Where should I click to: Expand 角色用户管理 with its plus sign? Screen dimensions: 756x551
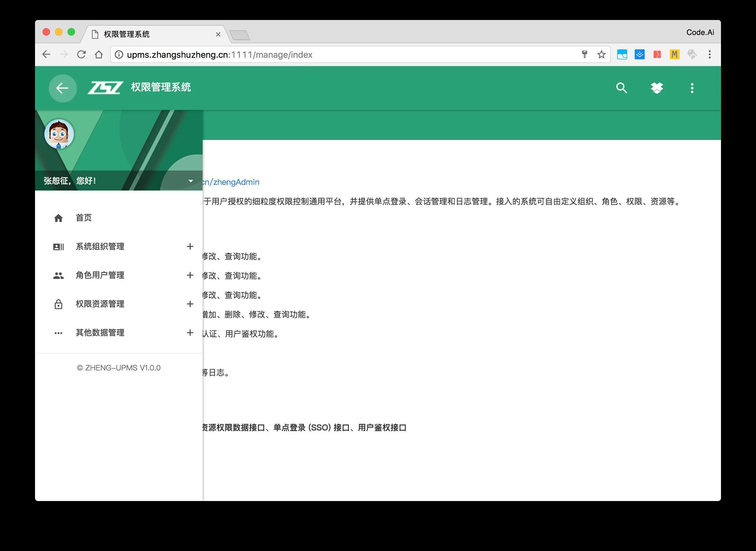click(190, 275)
